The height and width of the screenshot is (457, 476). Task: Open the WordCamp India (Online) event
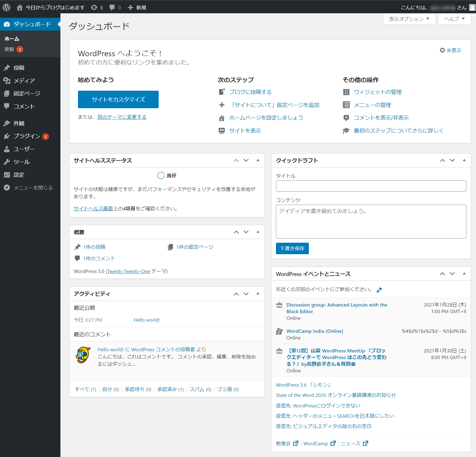click(x=315, y=331)
